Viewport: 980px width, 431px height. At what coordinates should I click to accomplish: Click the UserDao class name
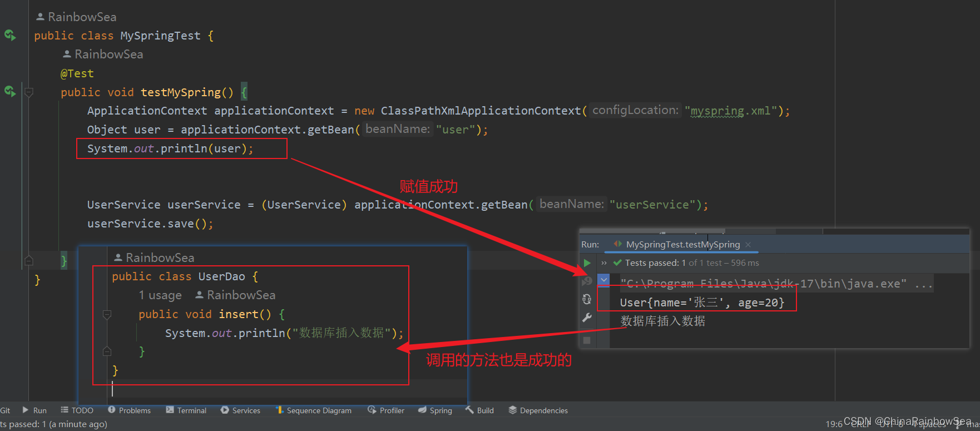click(x=221, y=276)
